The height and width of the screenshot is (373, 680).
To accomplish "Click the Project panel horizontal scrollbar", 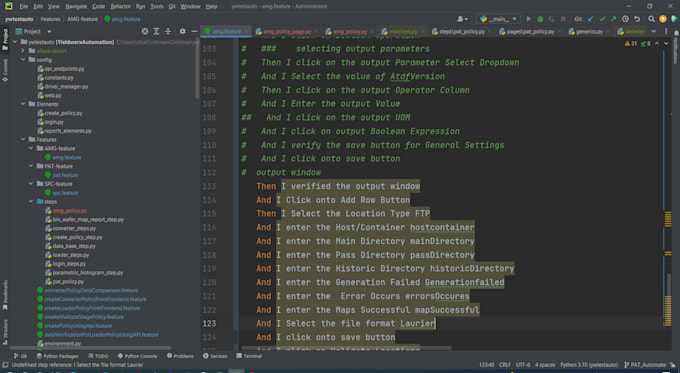I will (91, 348).
